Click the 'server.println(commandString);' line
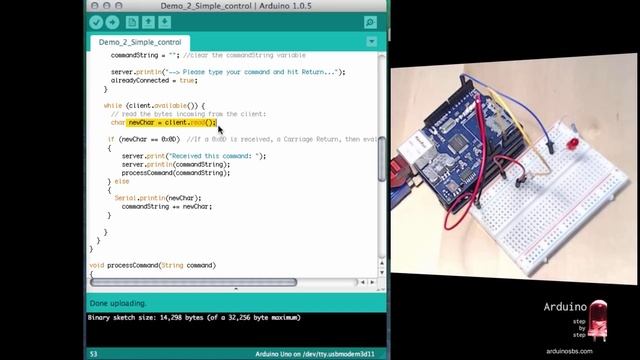640x360 pixels. click(x=176, y=164)
